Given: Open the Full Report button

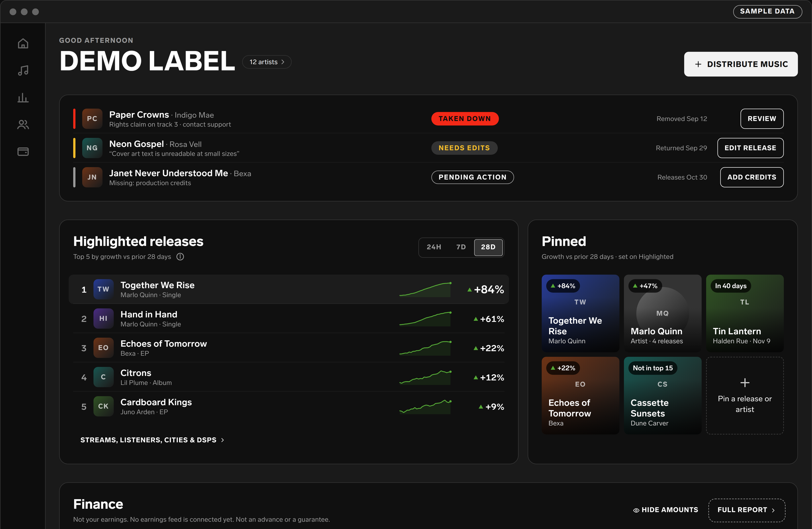Looking at the screenshot, I should pos(746,510).
